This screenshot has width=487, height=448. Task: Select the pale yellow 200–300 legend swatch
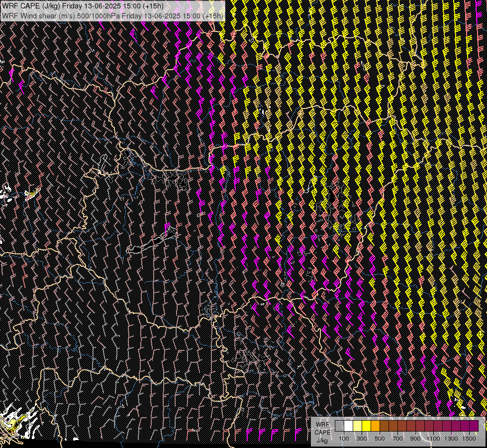pos(358,426)
